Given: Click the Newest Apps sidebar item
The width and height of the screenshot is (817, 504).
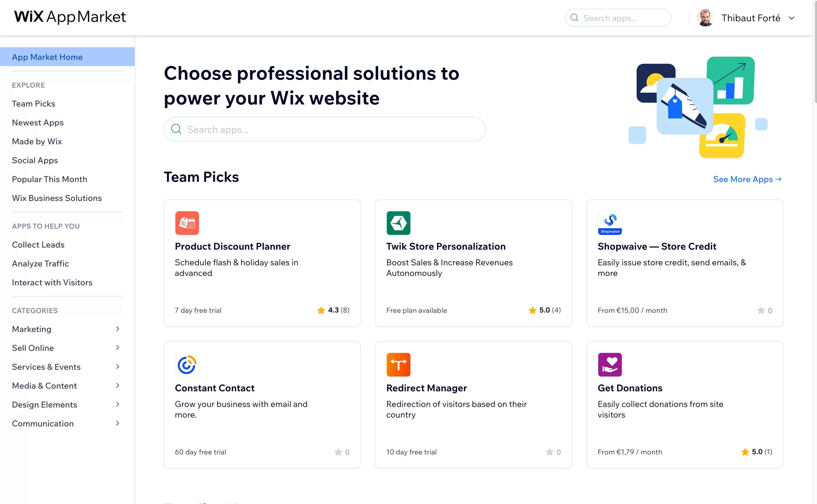Looking at the screenshot, I should click(37, 122).
